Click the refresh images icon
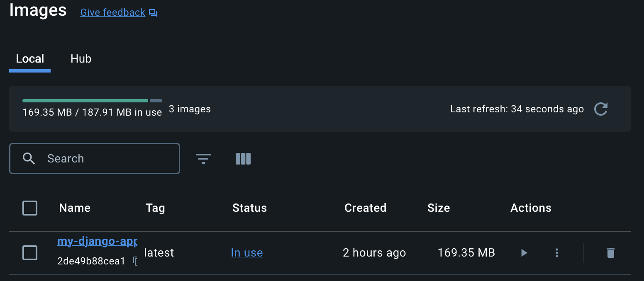Screen dimensions: 644x281 click(601, 109)
